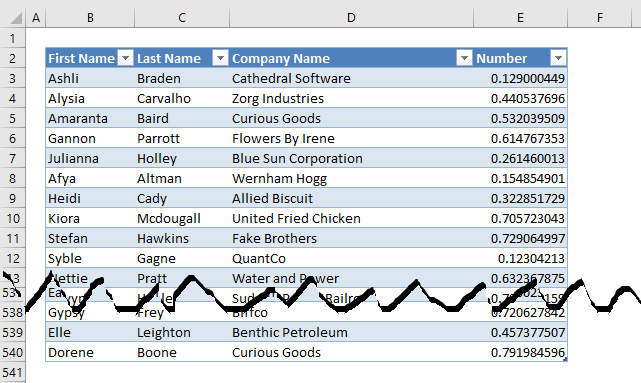Viewport: 641px width, 383px height.
Task: Select the Benthic Petroleum cell
Action: (x=351, y=332)
